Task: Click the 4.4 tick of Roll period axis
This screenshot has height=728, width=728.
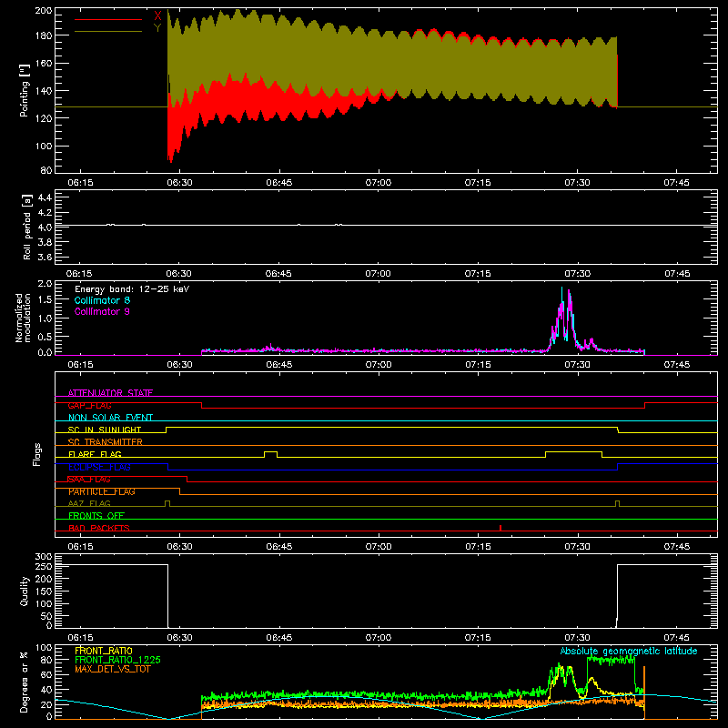Action: tap(45, 197)
